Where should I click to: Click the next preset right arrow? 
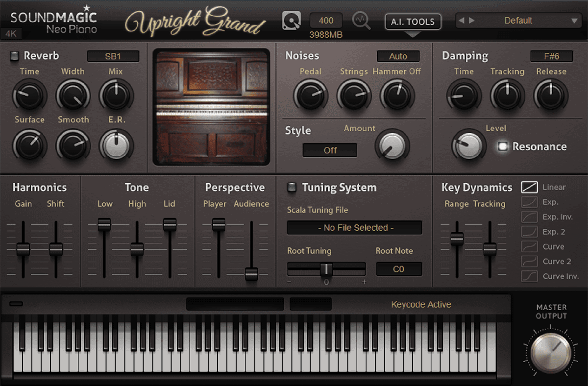point(472,21)
